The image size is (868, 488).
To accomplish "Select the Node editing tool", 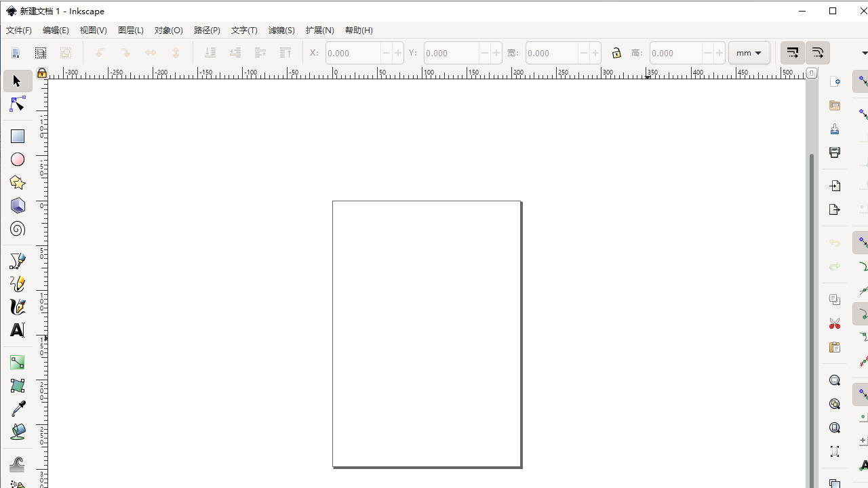I will click(x=18, y=104).
